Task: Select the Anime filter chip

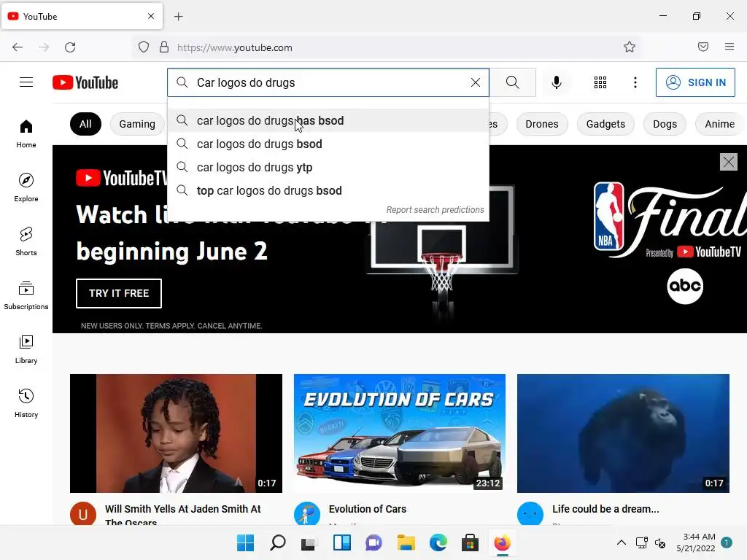Action: pyautogui.click(x=719, y=124)
